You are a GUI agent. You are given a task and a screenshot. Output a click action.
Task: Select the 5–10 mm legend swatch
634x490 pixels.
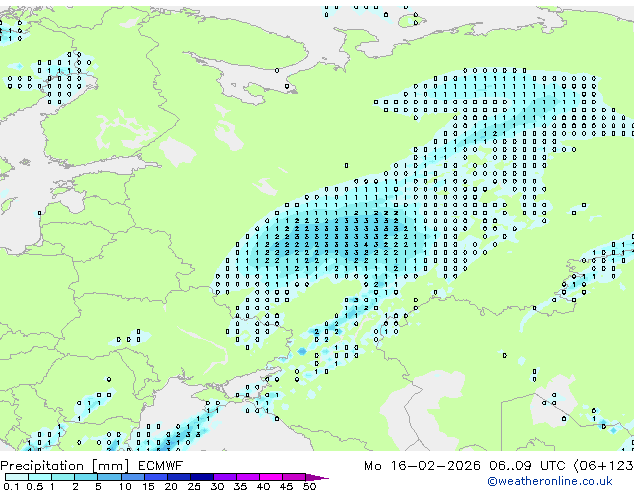pyautogui.click(x=109, y=477)
